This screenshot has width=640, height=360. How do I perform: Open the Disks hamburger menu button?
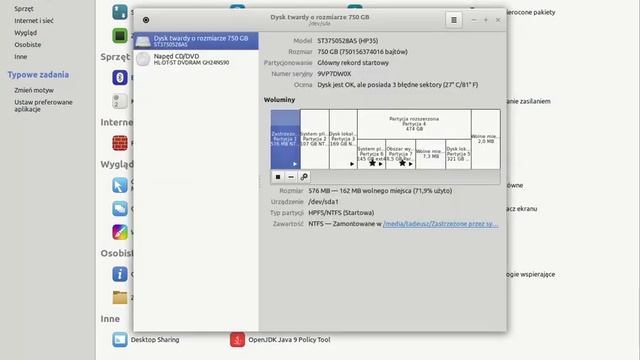click(x=453, y=20)
